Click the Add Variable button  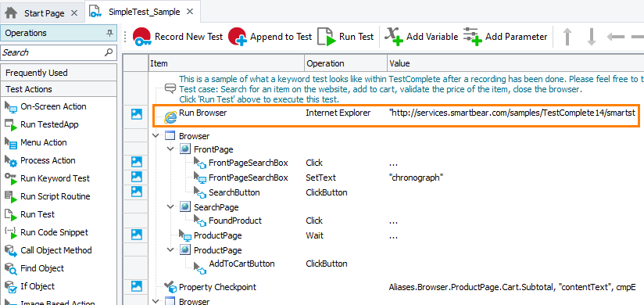coord(421,37)
